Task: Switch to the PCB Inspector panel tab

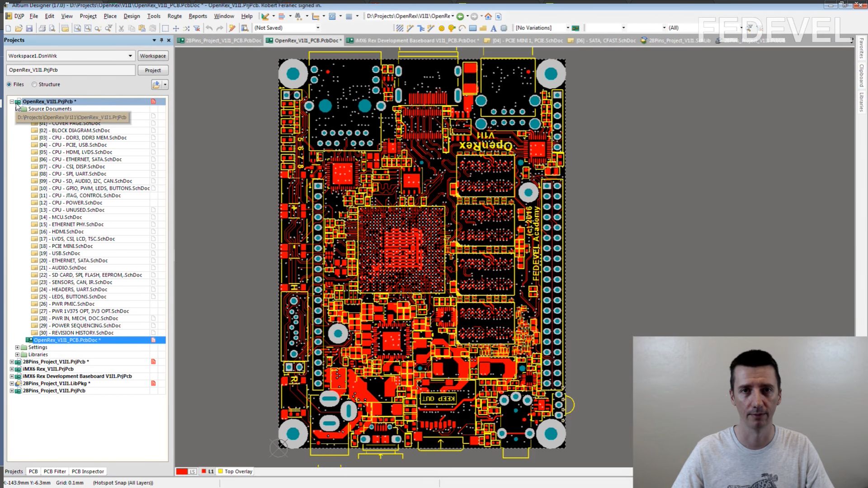Action: pyautogui.click(x=88, y=471)
